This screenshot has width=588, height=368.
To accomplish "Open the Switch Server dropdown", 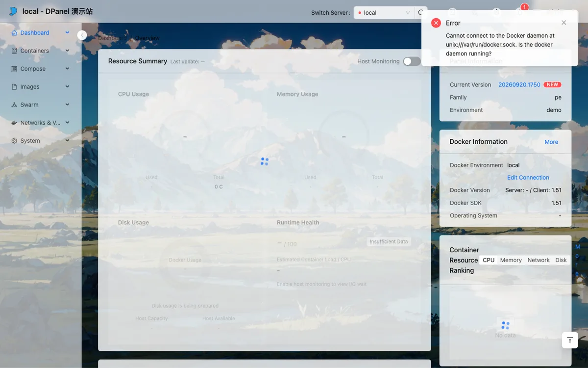I will tap(384, 13).
